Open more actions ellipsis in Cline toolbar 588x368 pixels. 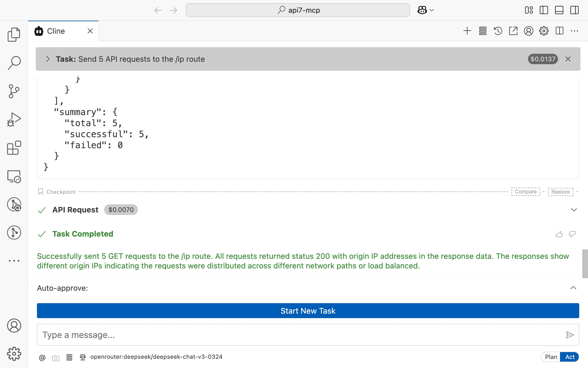pyautogui.click(x=574, y=31)
